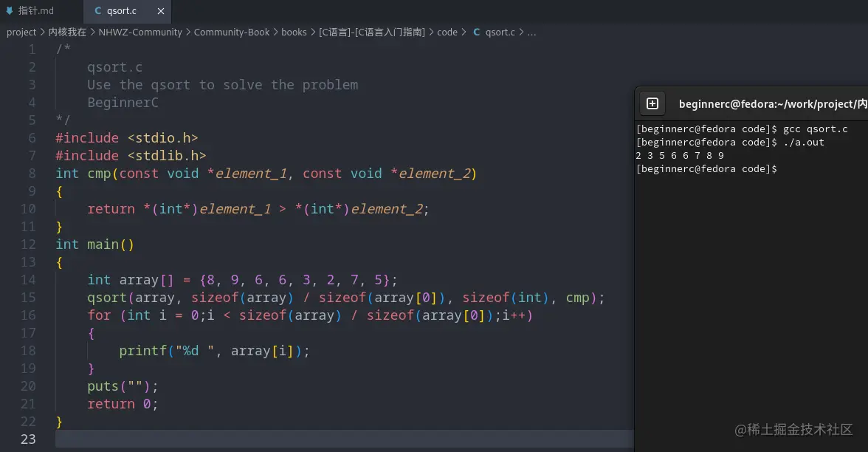Click the 'qsort' call on line 15

tap(107, 298)
